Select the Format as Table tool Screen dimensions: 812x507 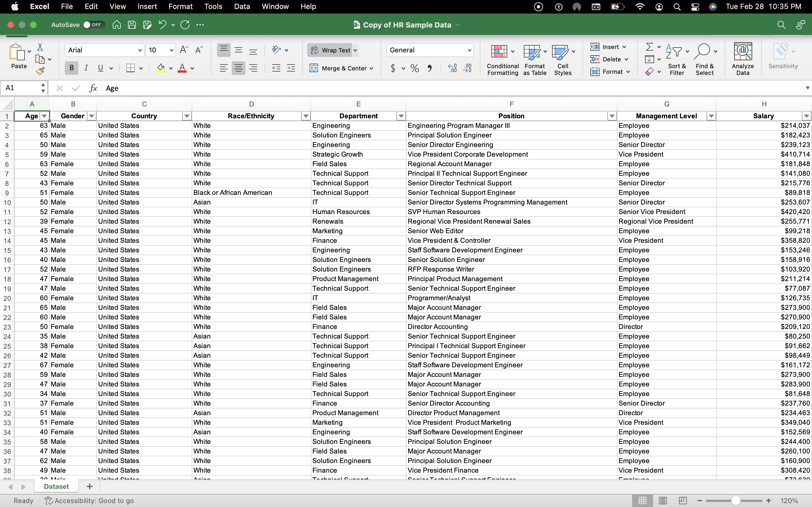(534, 59)
